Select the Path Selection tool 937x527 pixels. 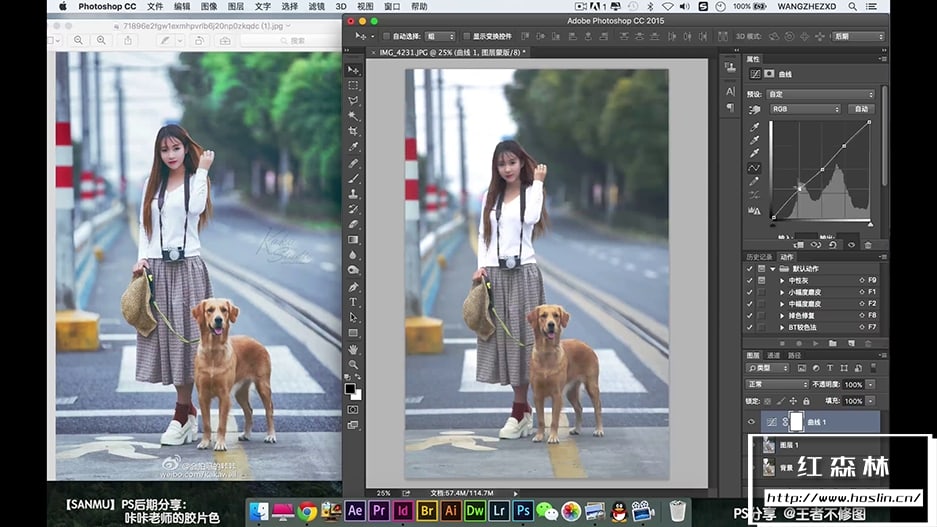coord(353,318)
